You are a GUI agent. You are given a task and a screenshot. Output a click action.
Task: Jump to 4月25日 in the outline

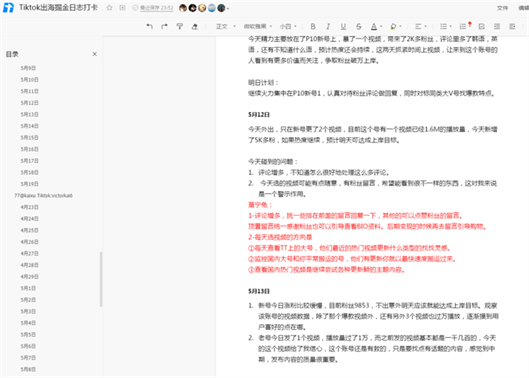pyautogui.click(x=29, y=230)
